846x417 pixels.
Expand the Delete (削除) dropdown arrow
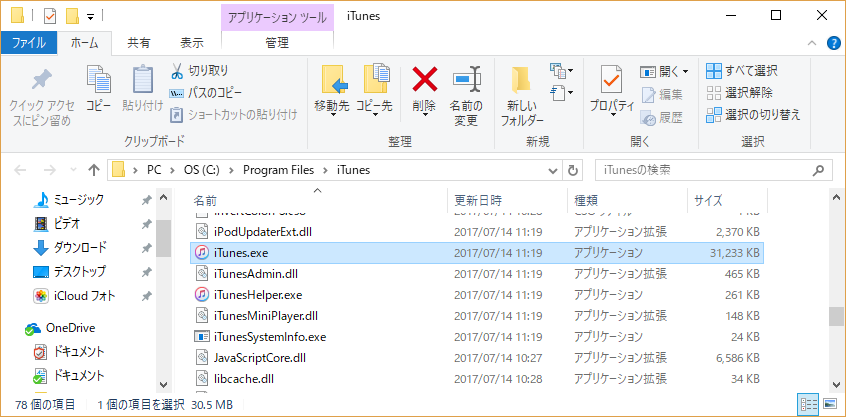425,113
